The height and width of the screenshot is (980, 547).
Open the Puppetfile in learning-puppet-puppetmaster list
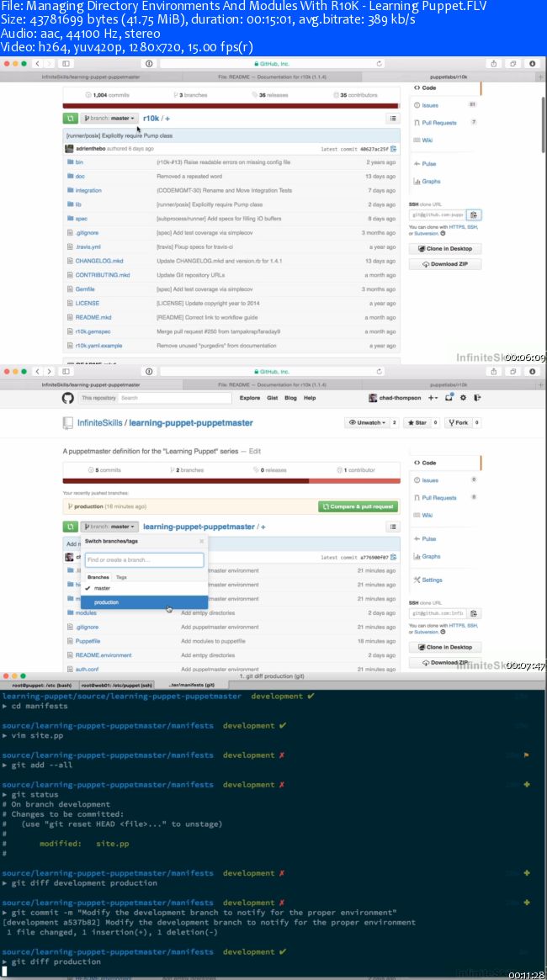tap(88, 641)
